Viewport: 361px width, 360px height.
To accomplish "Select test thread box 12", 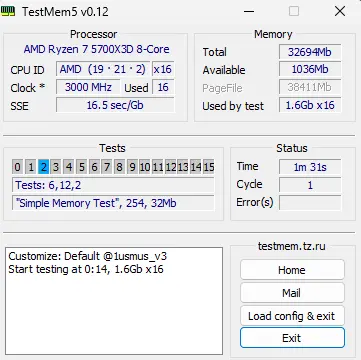I will coord(170,167).
